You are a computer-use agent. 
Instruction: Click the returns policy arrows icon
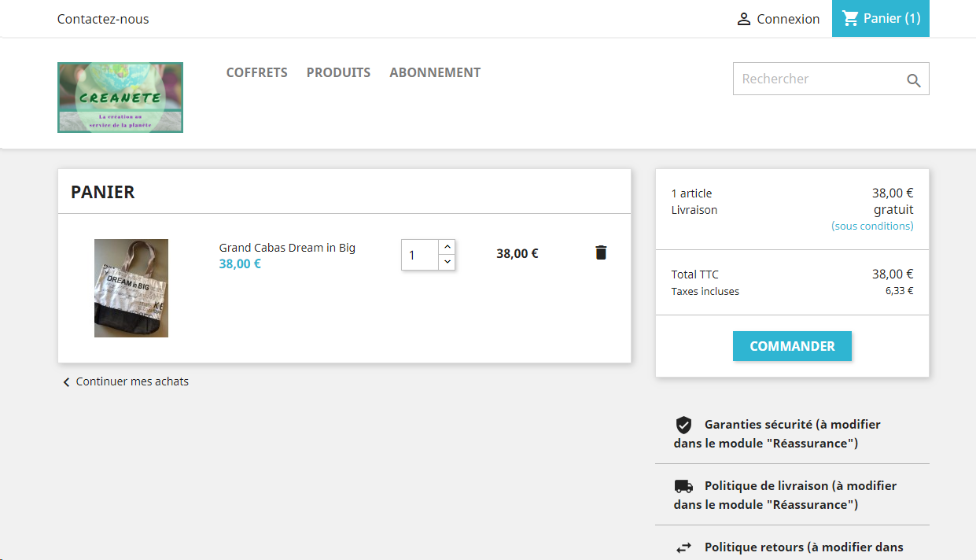click(x=683, y=547)
